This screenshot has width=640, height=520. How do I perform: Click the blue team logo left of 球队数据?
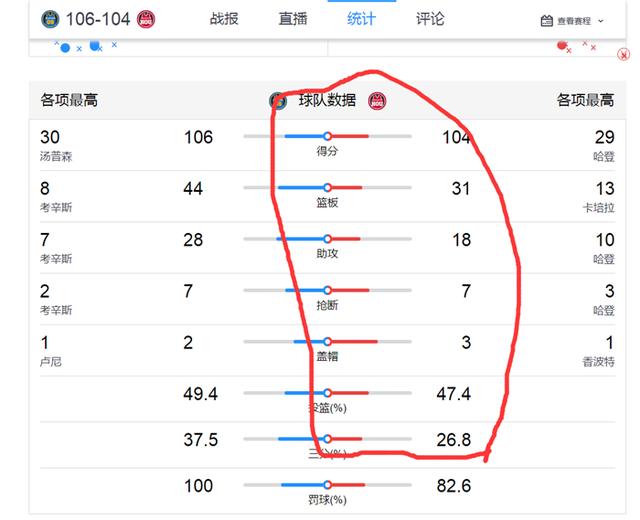pos(278,101)
